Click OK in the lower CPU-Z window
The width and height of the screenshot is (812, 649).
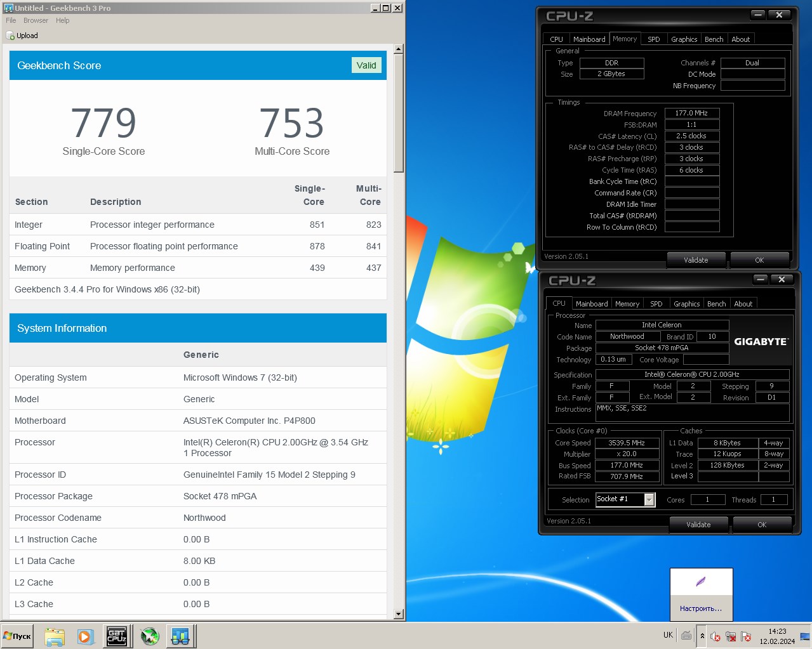pyautogui.click(x=762, y=525)
